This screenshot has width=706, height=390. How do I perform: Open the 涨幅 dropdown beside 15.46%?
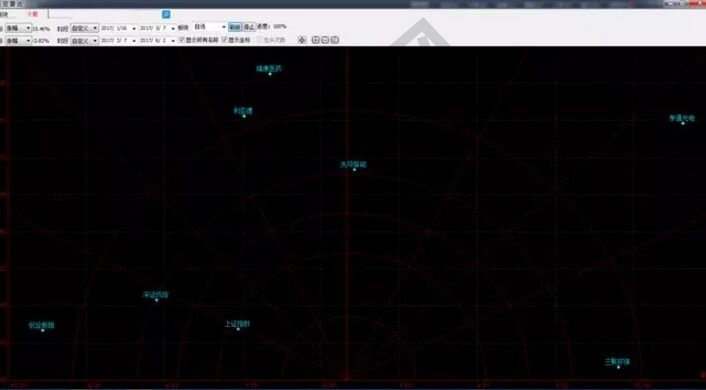tap(18, 28)
